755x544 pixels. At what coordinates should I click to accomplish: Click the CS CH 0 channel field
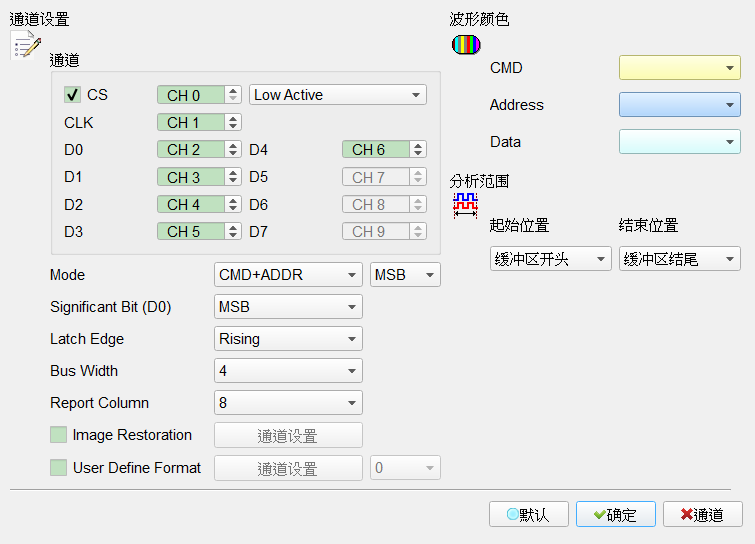click(191, 95)
